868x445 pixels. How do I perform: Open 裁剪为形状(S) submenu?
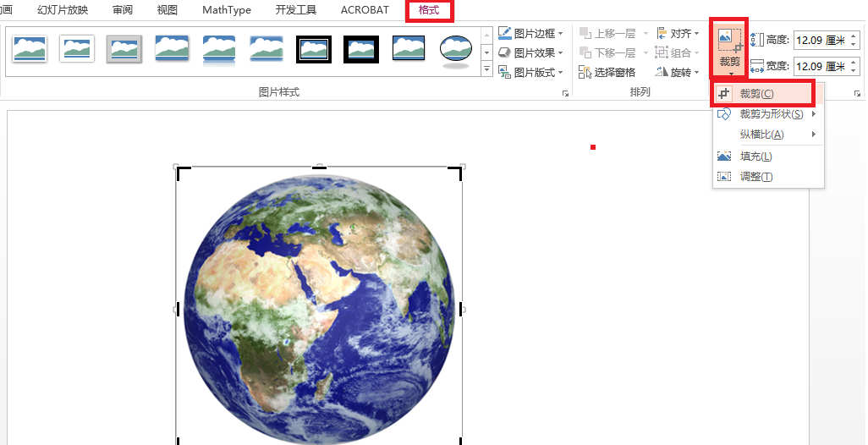click(770, 114)
